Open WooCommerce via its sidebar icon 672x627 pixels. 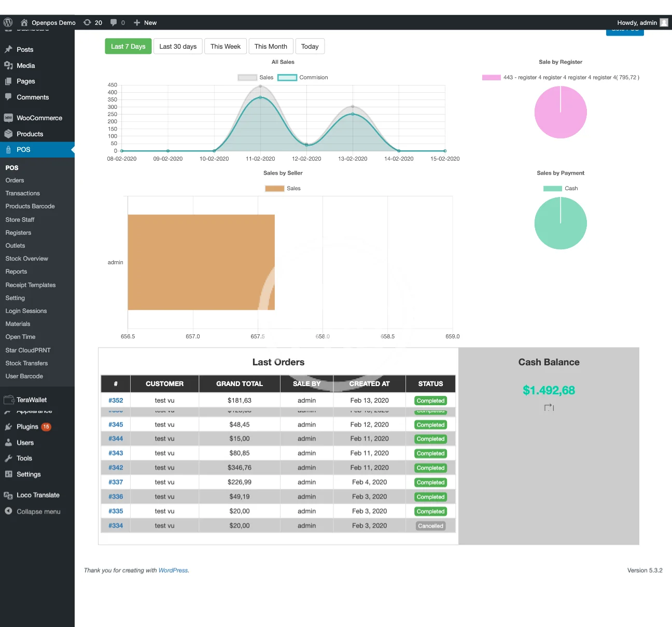(x=8, y=118)
